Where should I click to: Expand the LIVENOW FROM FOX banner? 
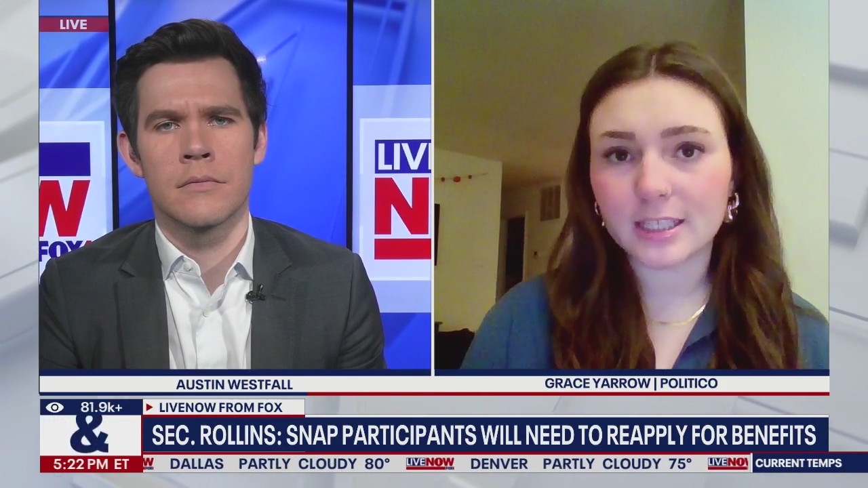click(x=221, y=408)
